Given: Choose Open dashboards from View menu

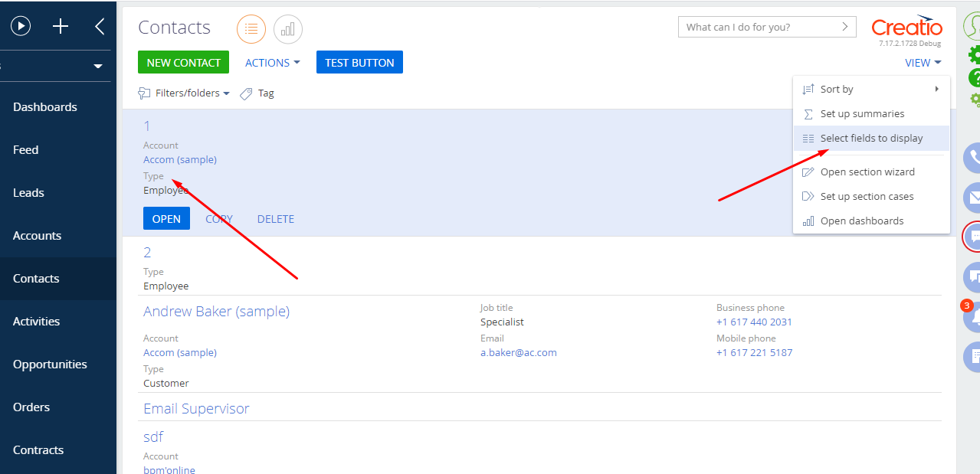Looking at the screenshot, I should [x=871, y=221].
